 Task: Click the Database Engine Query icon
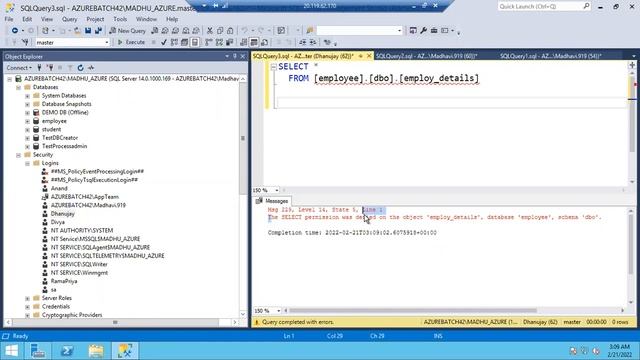pos(155,31)
